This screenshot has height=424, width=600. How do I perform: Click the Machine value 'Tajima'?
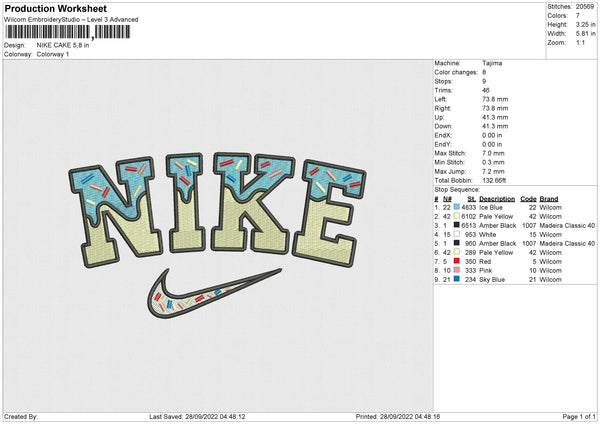(492, 63)
